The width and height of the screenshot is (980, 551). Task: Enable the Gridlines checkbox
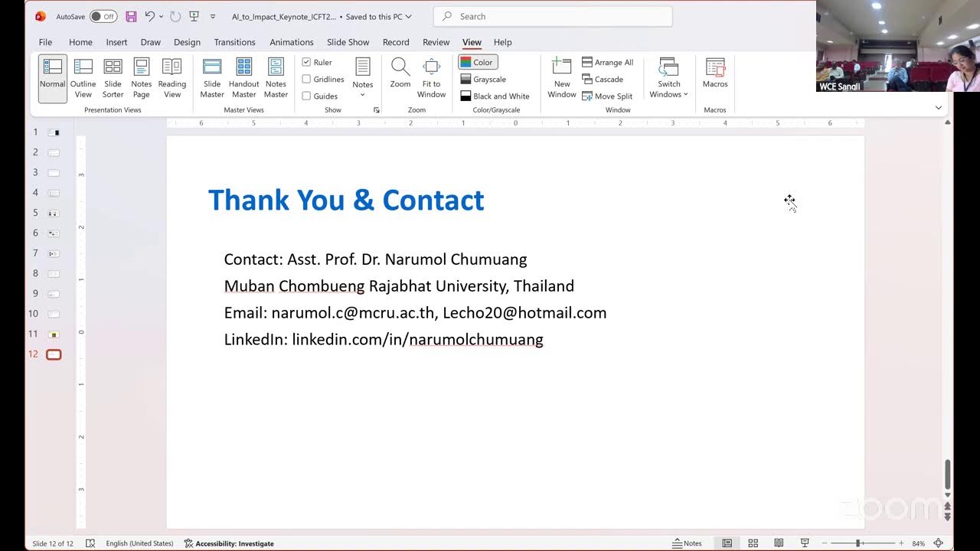pos(306,79)
